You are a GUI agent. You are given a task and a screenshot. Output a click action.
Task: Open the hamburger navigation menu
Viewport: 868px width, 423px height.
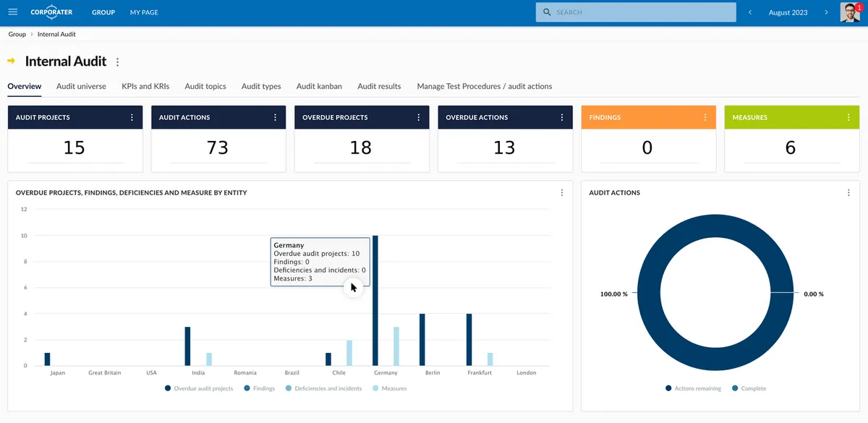tap(12, 12)
